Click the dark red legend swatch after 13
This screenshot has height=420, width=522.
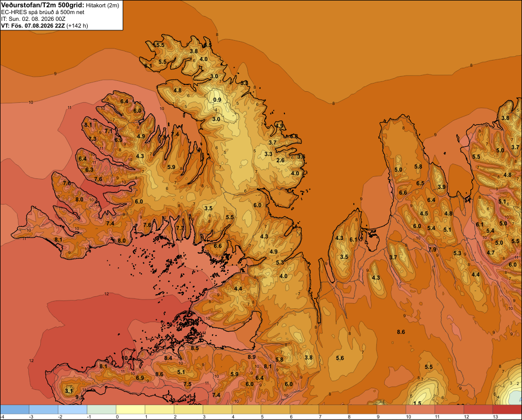[x=507, y=409]
